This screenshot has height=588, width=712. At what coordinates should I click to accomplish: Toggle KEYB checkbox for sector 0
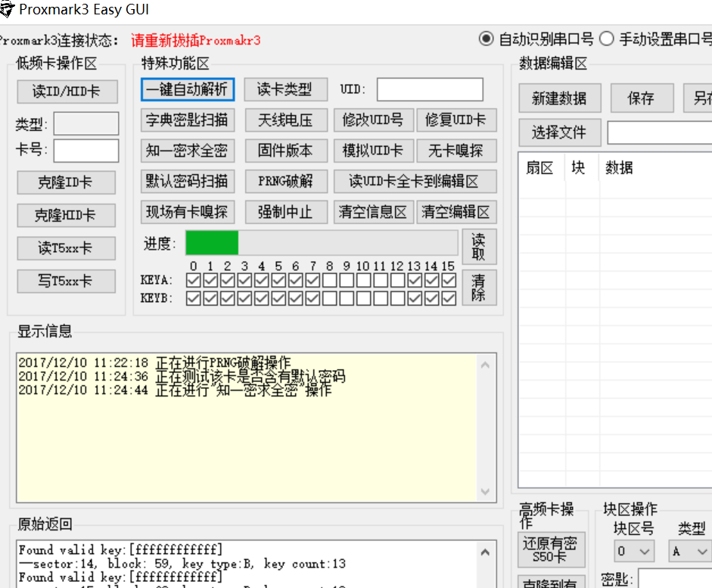pos(194,299)
